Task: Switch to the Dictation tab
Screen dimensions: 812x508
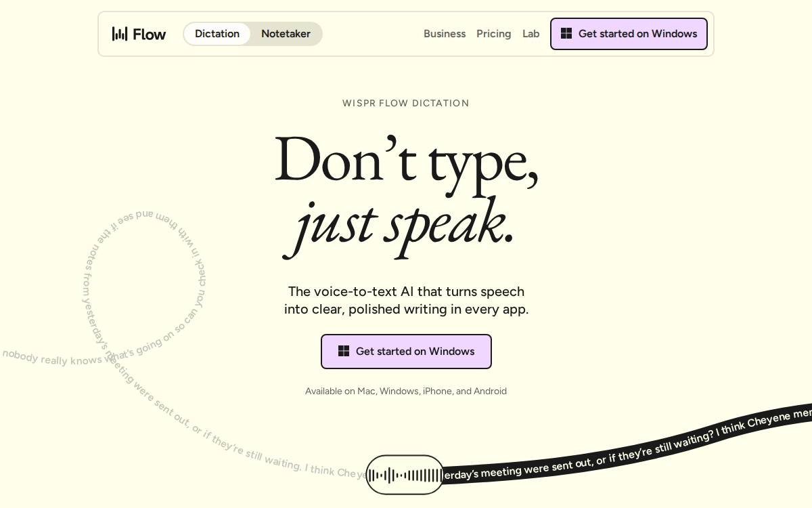Action: tap(217, 34)
